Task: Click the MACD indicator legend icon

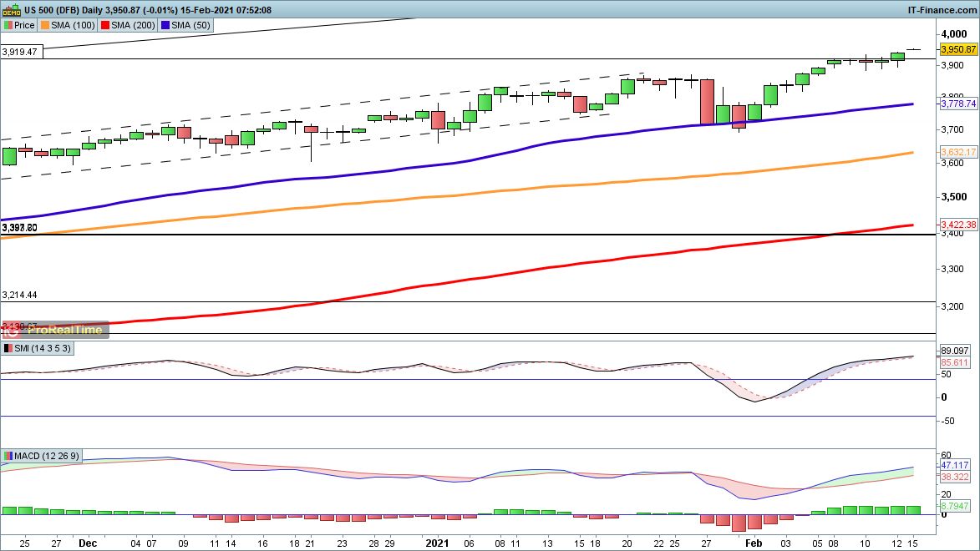Action: point(8,456)
